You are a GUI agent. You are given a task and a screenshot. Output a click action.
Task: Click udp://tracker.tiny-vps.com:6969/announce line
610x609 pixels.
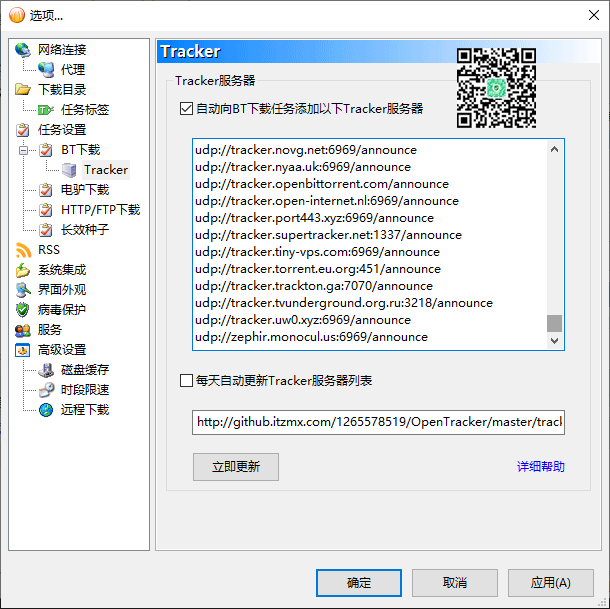317,252
